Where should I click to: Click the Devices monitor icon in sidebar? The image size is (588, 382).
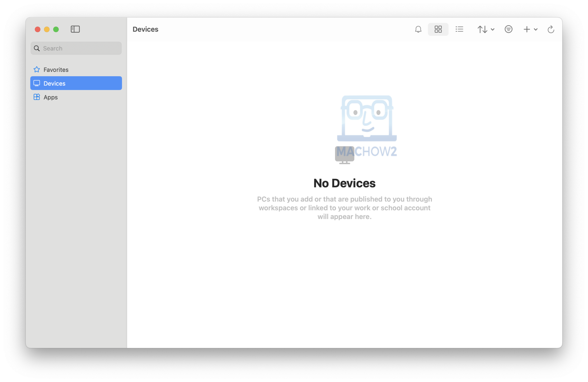coord(37,83)
